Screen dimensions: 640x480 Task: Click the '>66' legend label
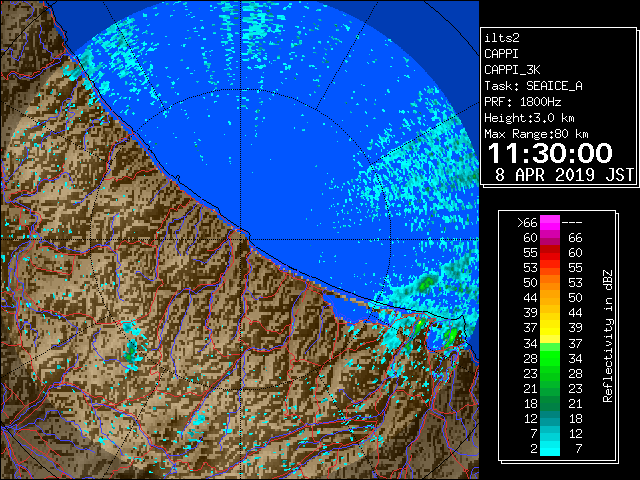tap(527, 223)
